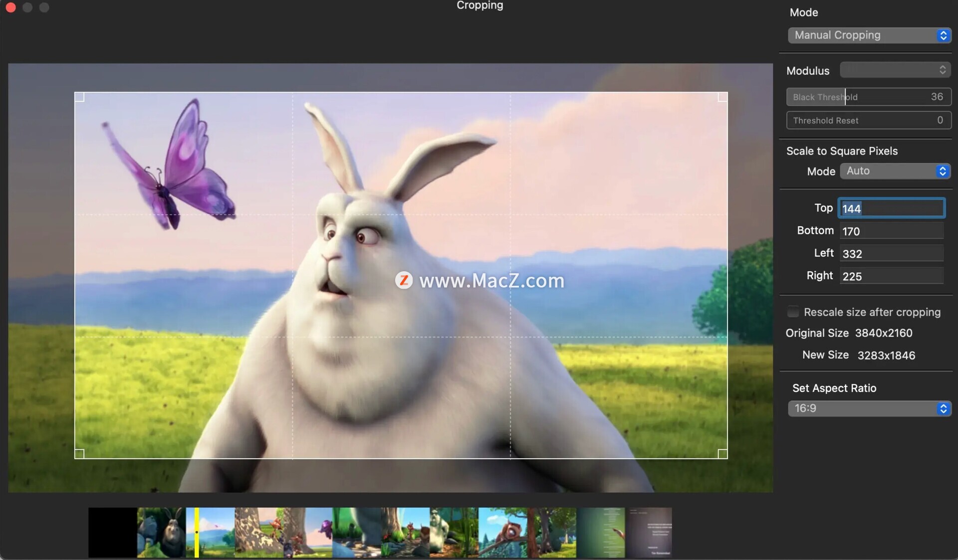The width and height of the screenshot is (958, 560).
Task: Click the New Size 3283x1846 text
Action: coord(859,355)
